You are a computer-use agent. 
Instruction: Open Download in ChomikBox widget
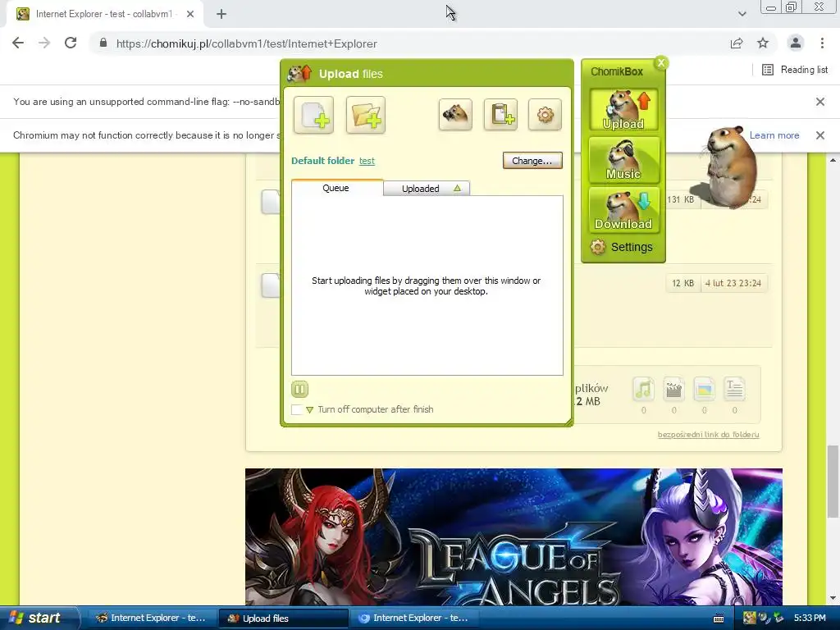[x=623, y=210]
